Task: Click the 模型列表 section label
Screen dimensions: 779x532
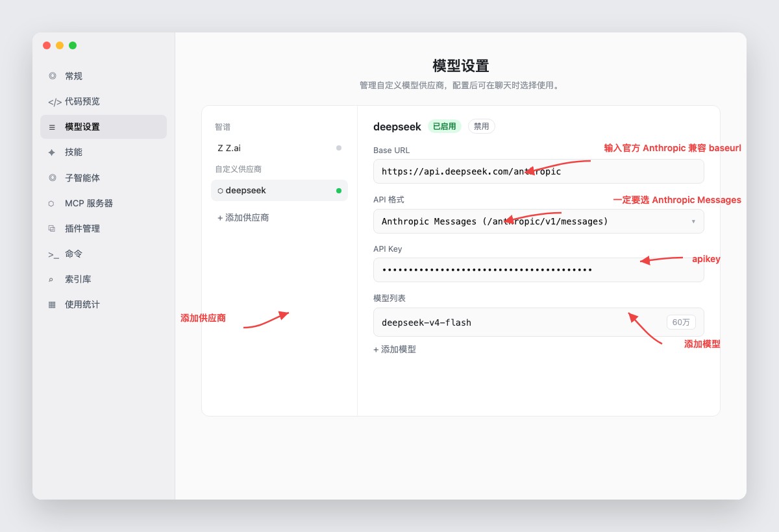Action: pyautogui.click(x=389, y=298)
